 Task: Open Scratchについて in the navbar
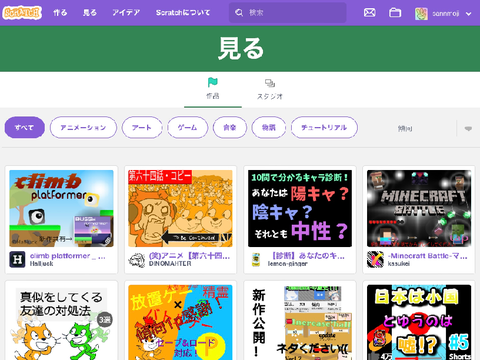(x=183, y=13)
